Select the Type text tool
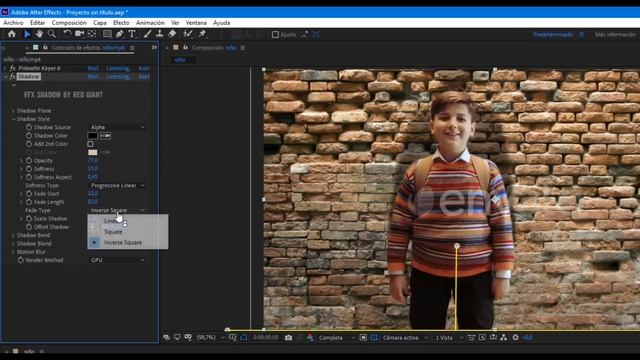 coord(132,34)
